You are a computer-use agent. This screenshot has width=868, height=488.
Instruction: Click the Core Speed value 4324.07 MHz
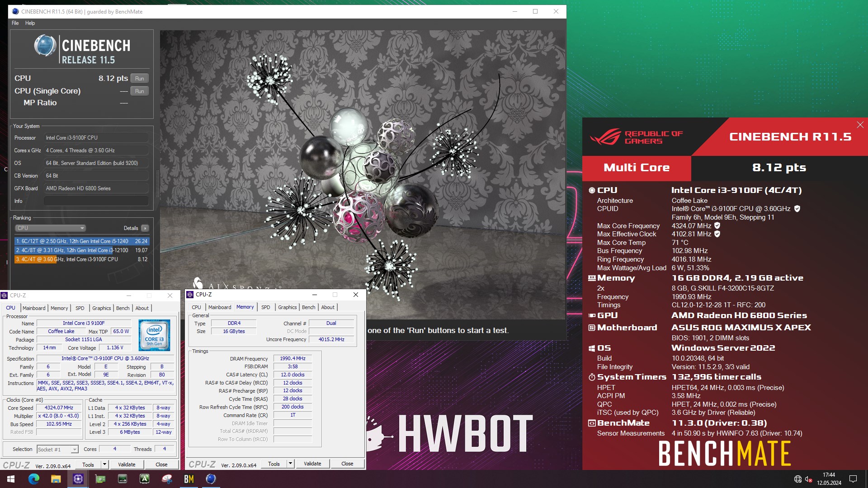click(x=59, y=408)
